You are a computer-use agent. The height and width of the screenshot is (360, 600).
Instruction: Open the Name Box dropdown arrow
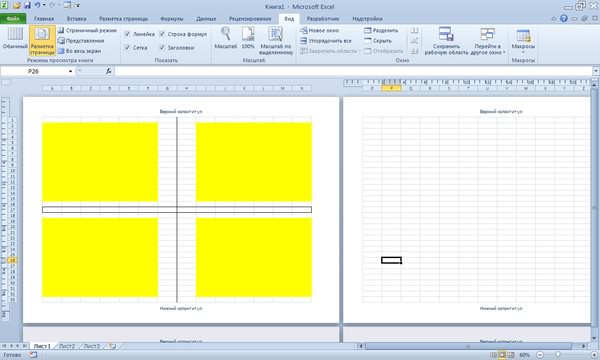[70, 71]
